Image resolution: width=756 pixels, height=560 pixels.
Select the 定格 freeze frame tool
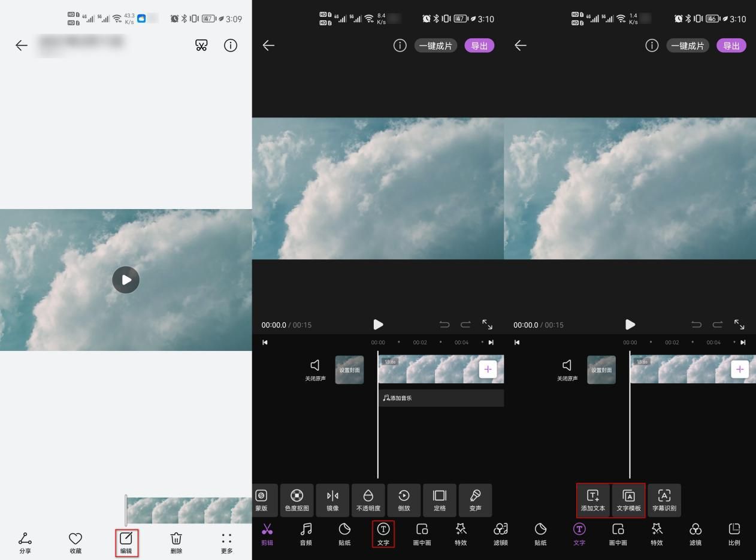tap(440, 501)
